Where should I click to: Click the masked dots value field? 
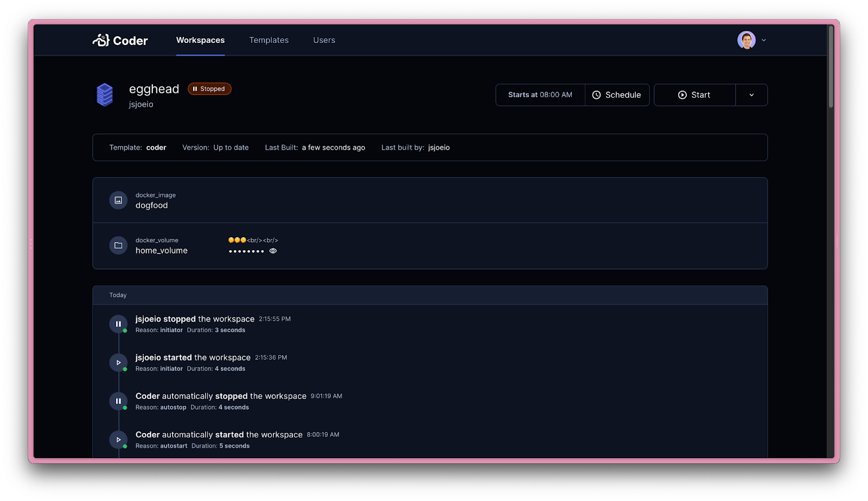(x=246, y=251)
